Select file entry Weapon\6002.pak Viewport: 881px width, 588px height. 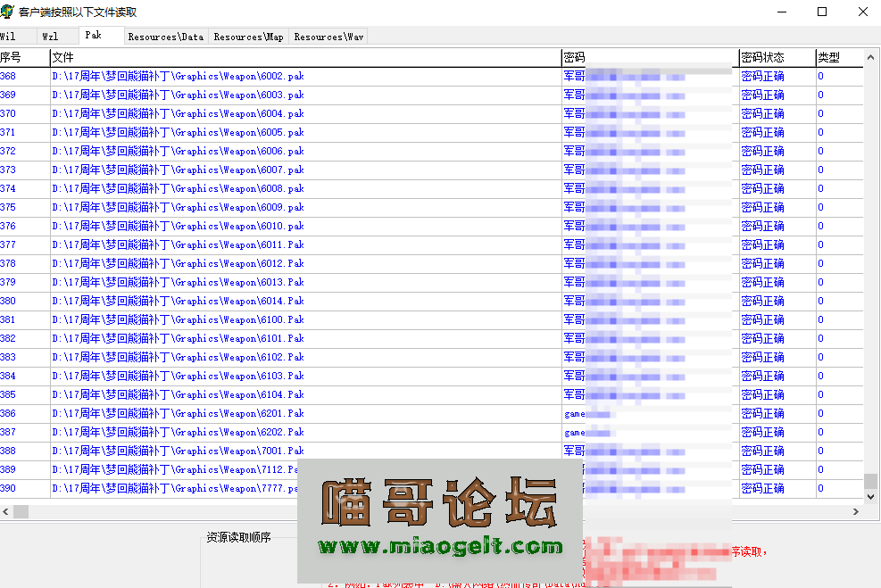coord(179,76)
